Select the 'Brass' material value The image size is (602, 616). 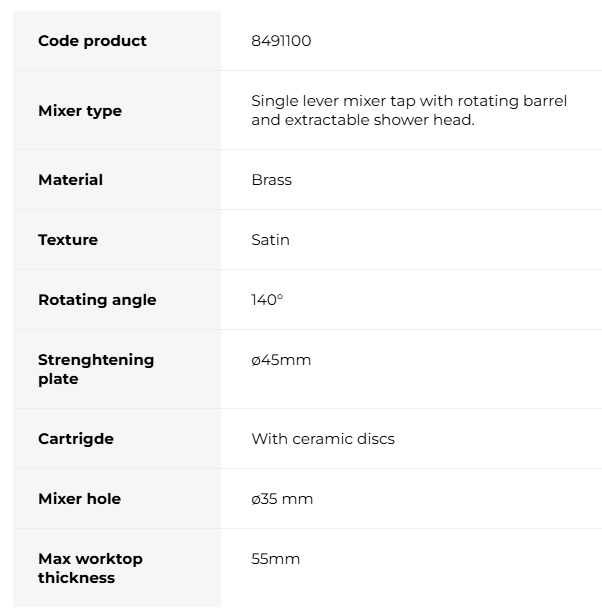point(271,180)
